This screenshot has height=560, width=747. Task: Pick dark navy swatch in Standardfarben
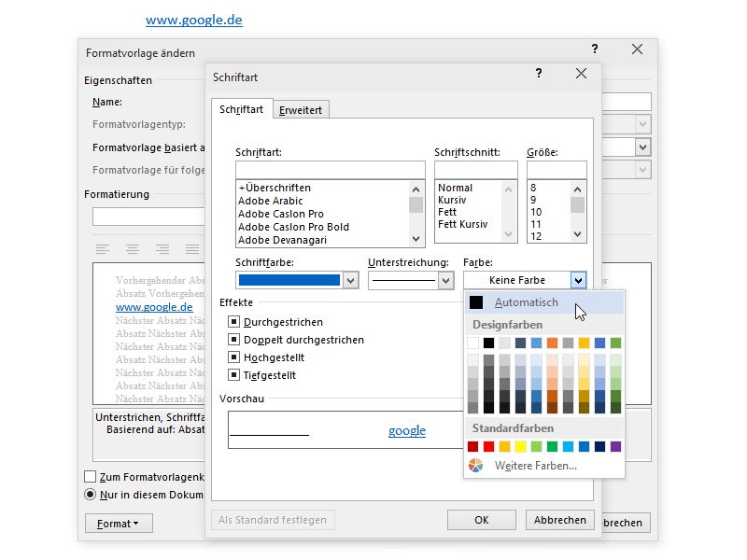(x=599, y=446)
